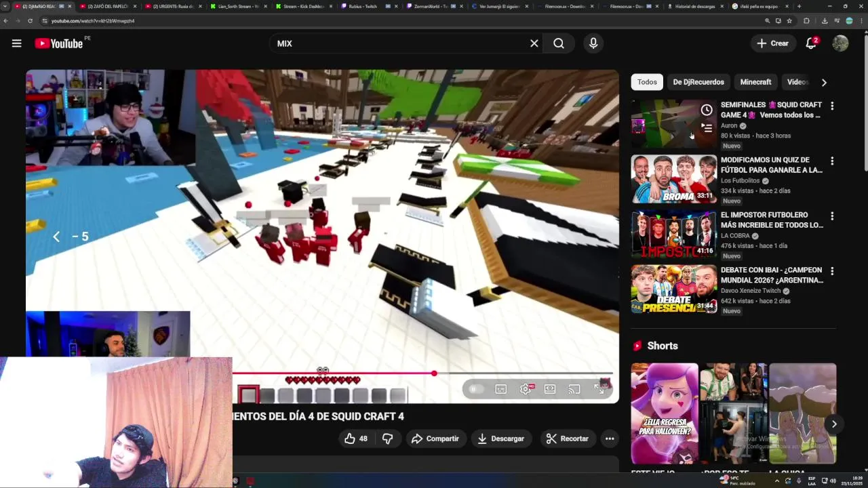Open the browser zoom magnifier icon
This screenshot has height=488, width=868.
coord(768,21)
